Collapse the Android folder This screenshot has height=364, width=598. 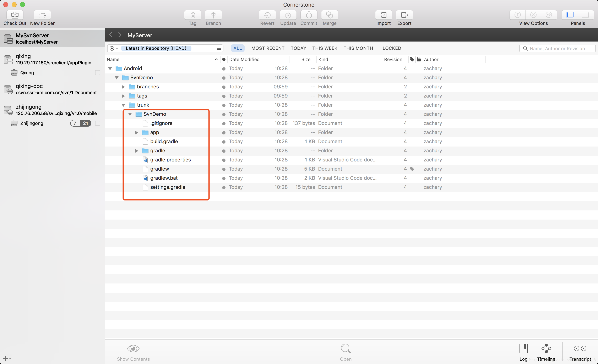tap(110, 69)
